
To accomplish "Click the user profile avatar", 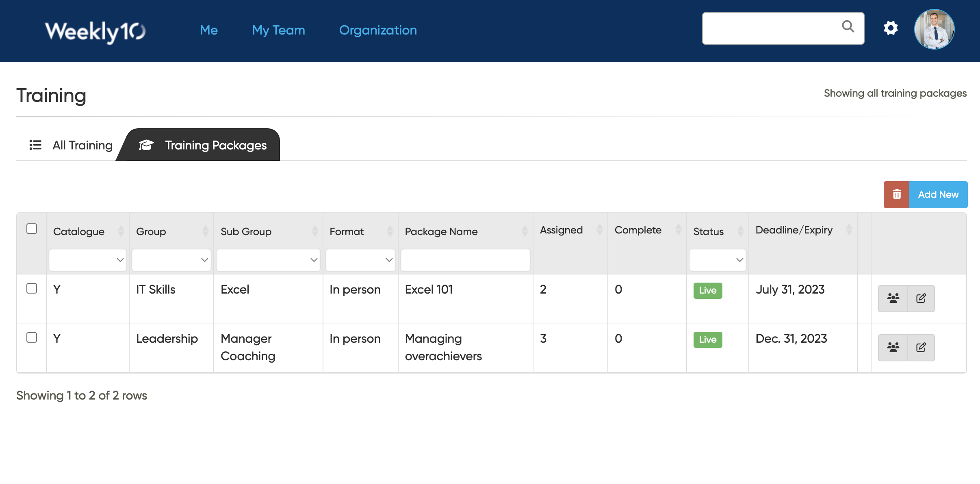I will tap(934, 29).
